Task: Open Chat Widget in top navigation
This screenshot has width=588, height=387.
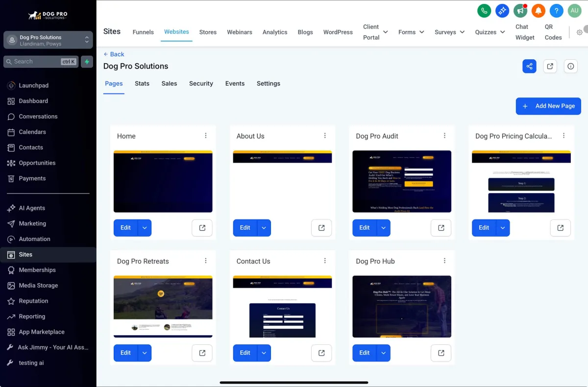Action: (x=525, y=32)
